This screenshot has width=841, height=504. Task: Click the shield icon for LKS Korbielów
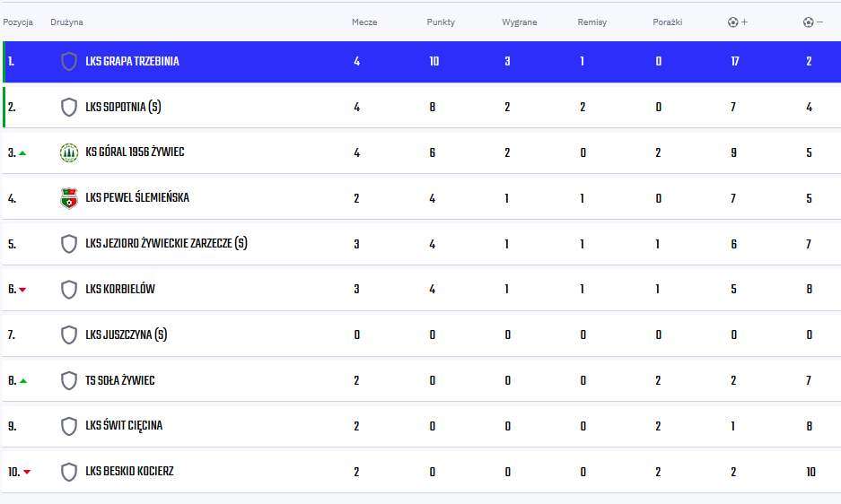pos(68,290)
